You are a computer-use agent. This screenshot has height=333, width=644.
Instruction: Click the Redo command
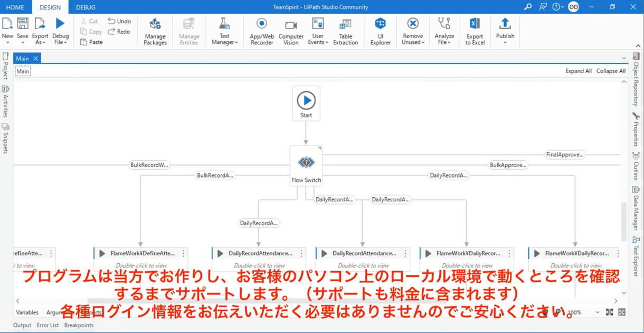[x=119, y=32]
